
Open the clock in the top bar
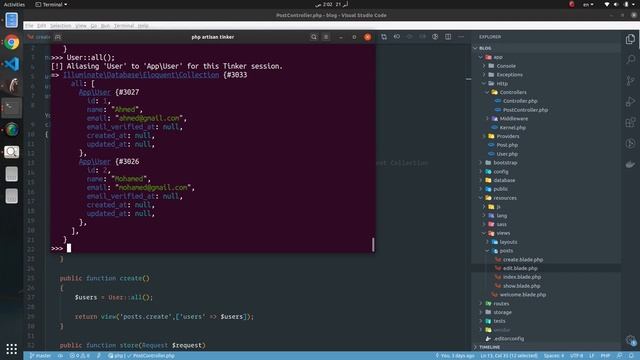(x=331, y=4)
